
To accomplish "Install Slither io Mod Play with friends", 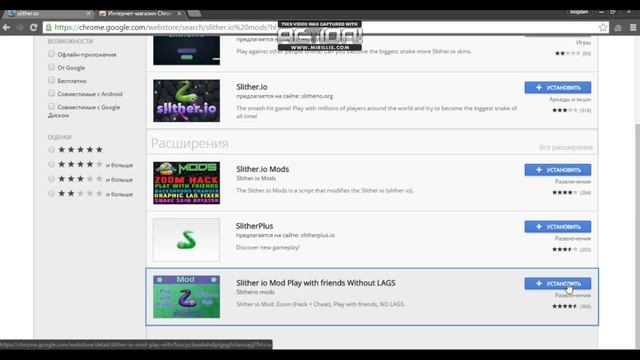I will (x=558, y=284).
